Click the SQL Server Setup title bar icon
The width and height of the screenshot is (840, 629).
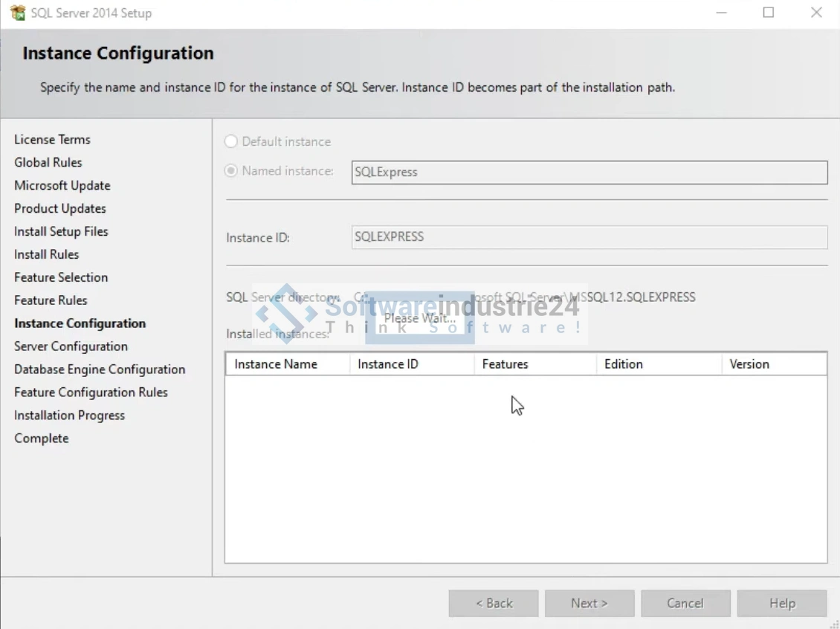tap(17, 13)
